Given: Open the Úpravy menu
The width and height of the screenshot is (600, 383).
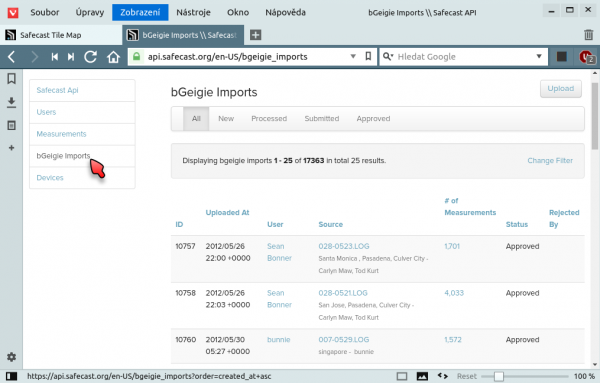Looking at the screenshot, I should (90, 13).
